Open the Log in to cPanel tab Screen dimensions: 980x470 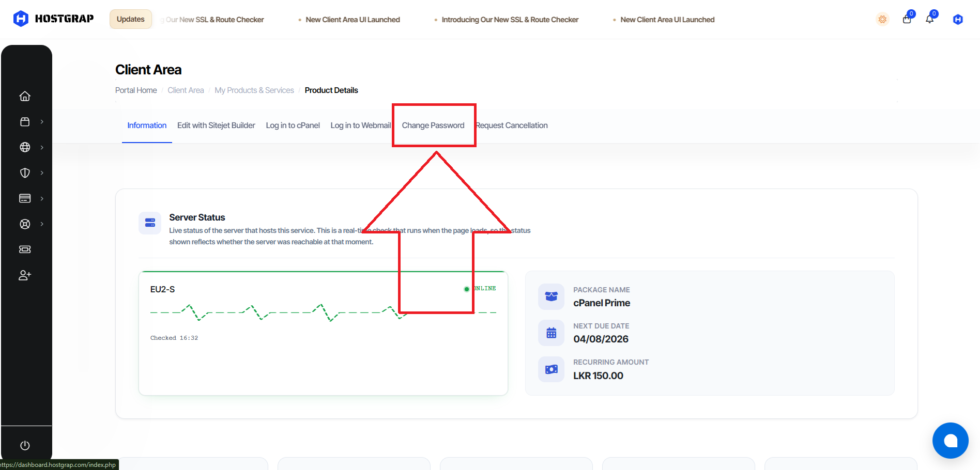(x=293, y=126)
